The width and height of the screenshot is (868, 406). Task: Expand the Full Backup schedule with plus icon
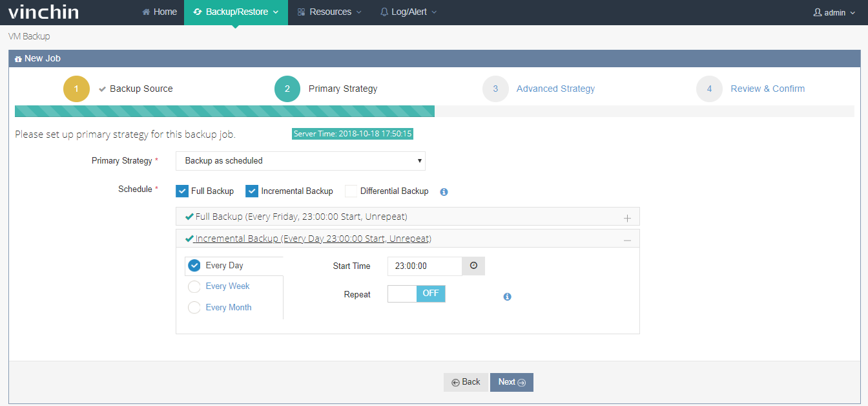point(626,217)
